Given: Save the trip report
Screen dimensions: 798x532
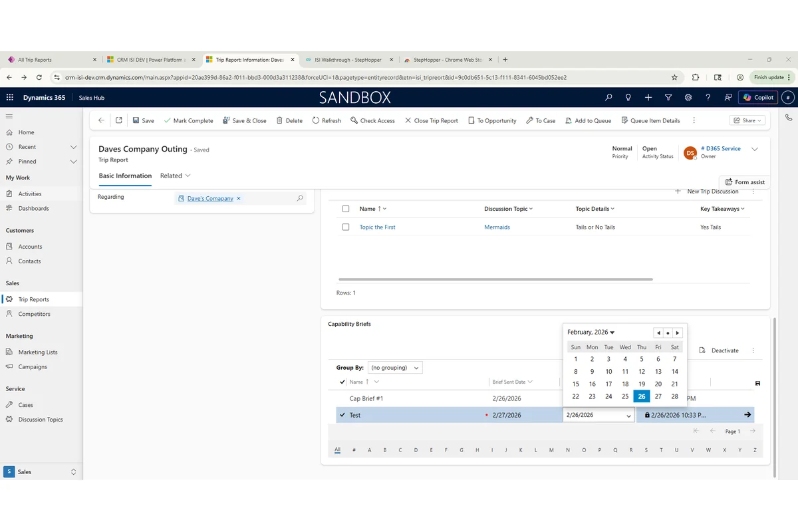Looking at the screenshot, I should point(143,120).
